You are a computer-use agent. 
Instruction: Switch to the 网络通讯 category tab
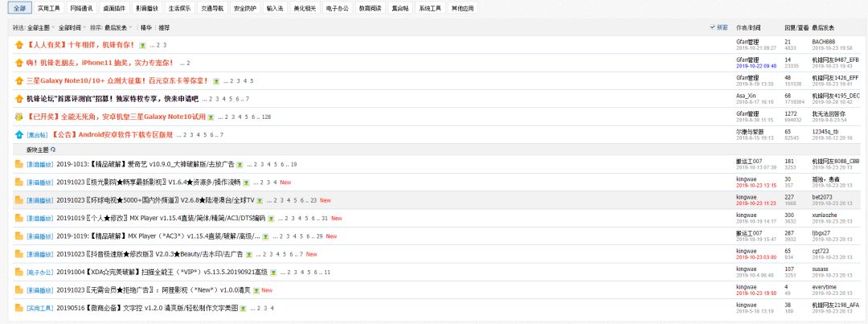pos(81,9)
